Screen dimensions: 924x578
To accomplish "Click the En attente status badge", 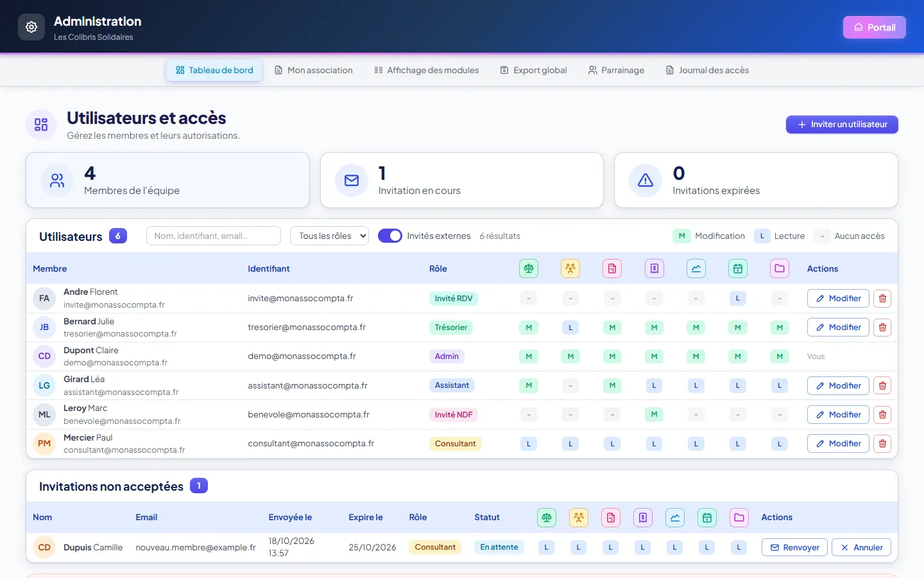I will coord(499,547).
